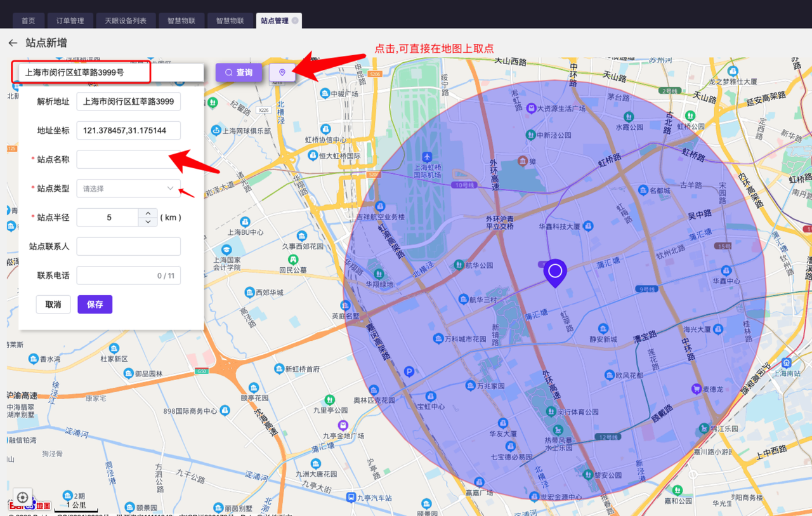Select the 九里亭公园 green POI icon

tap(329, 399)
